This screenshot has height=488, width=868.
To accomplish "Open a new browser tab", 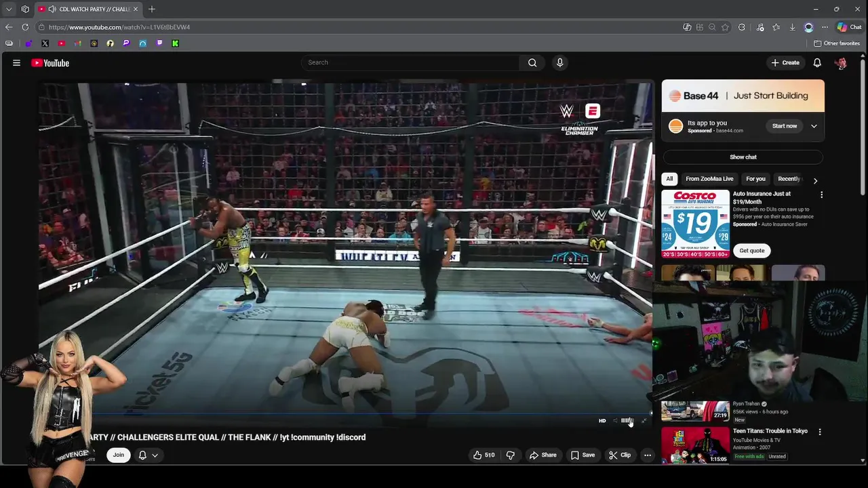I will click(152, 9).
